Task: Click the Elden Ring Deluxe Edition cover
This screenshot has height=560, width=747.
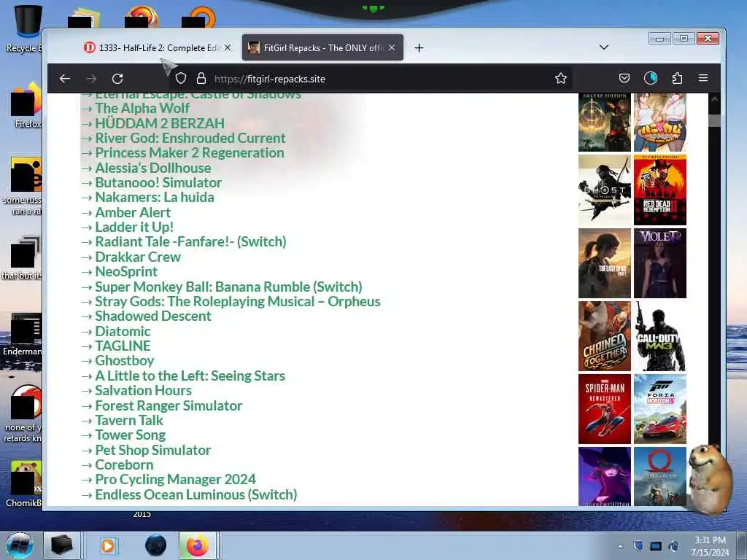Action: coord(605,122)
